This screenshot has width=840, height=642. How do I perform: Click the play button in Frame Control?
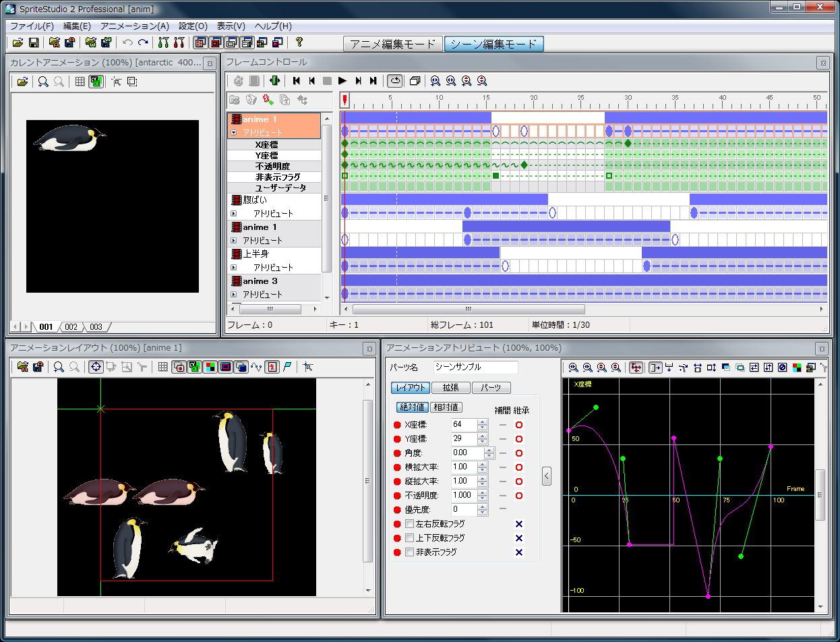(x=342, y=81)
